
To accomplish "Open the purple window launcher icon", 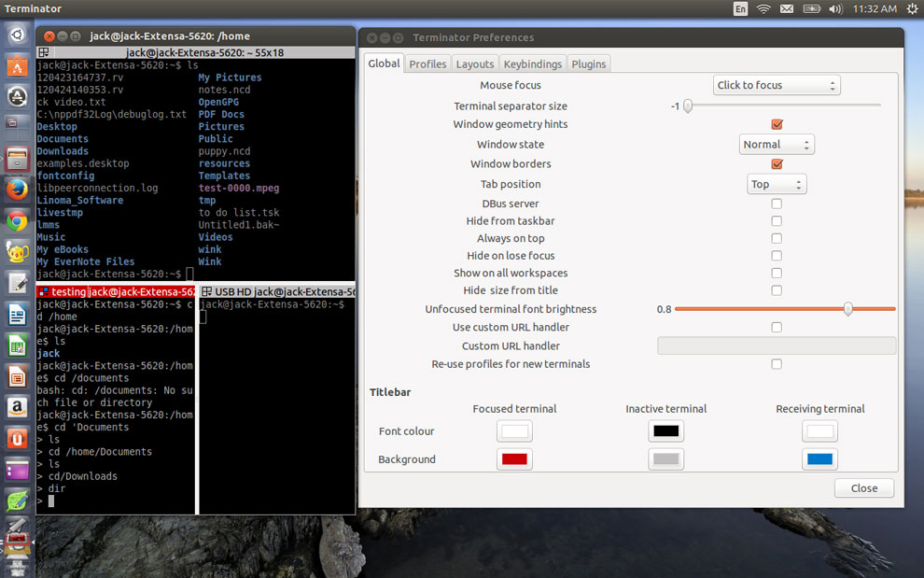I will [x=17, y=470].
